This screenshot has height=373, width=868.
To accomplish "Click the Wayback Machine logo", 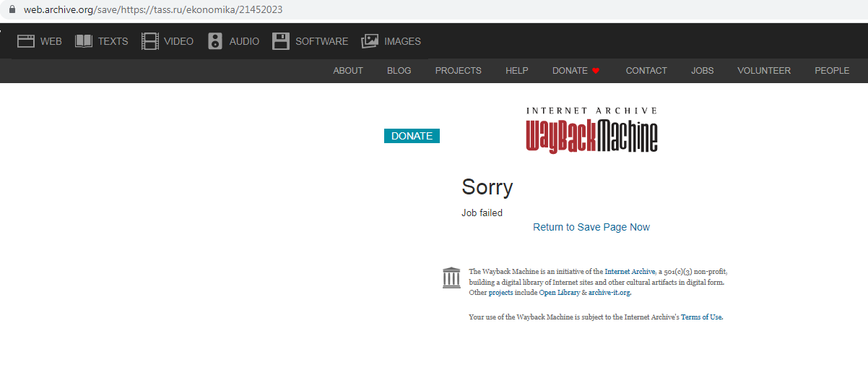I will click(x=592, y=130).
